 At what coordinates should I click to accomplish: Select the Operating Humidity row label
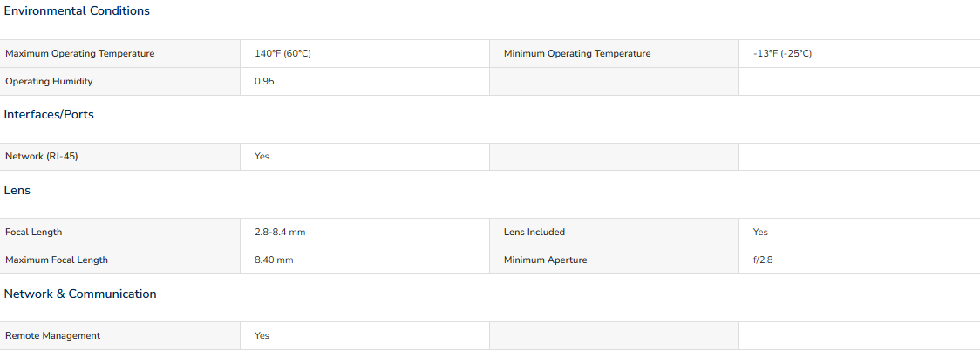[49, 81]
